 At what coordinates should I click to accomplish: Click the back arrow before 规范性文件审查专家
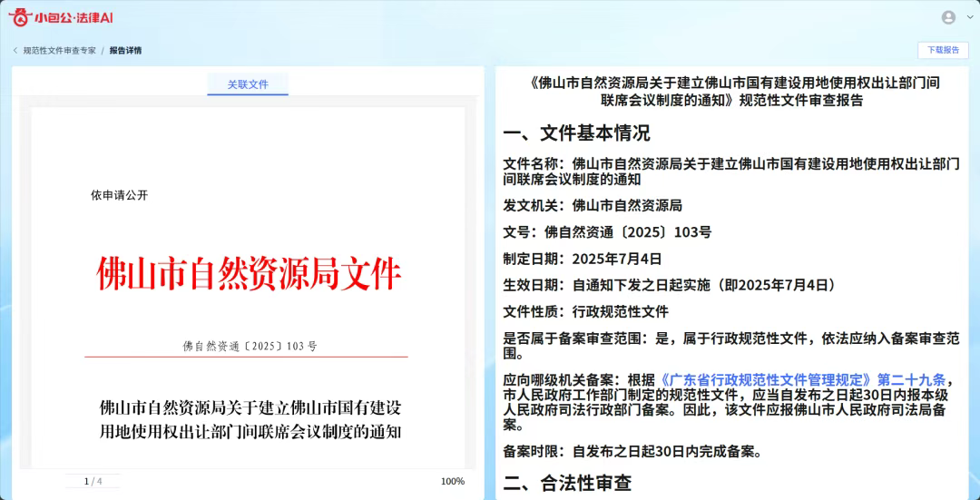coord(15,51)
